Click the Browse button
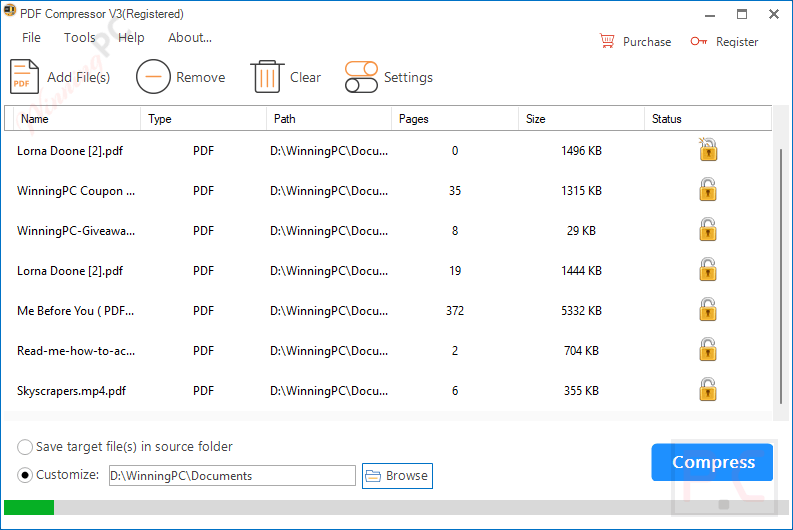 [x=397, y=476]
